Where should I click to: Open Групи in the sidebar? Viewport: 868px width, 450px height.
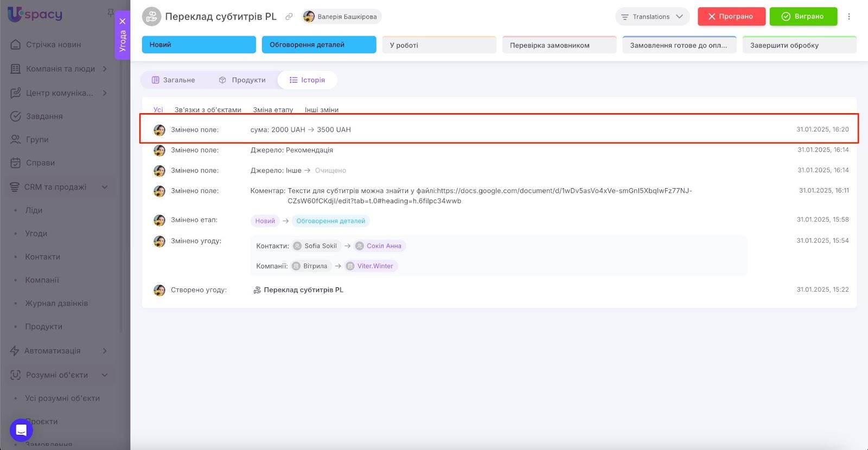pyautogui.click(x=37, y=139)
